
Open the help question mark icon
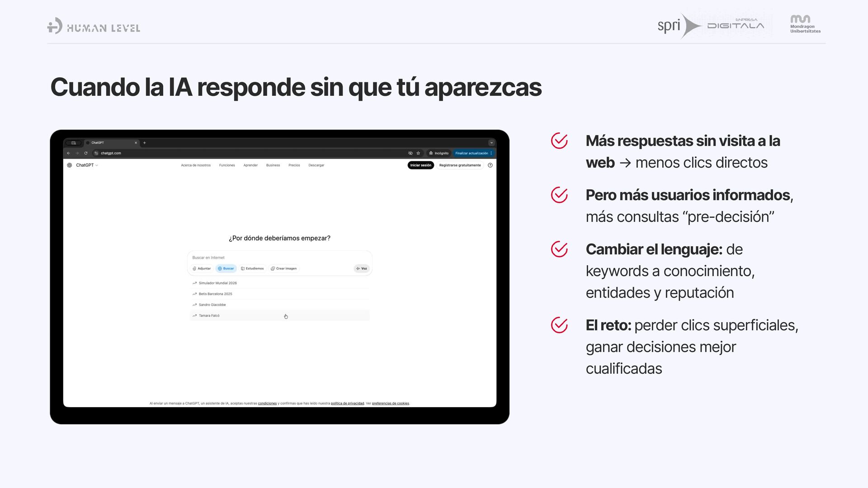(490, 165)
